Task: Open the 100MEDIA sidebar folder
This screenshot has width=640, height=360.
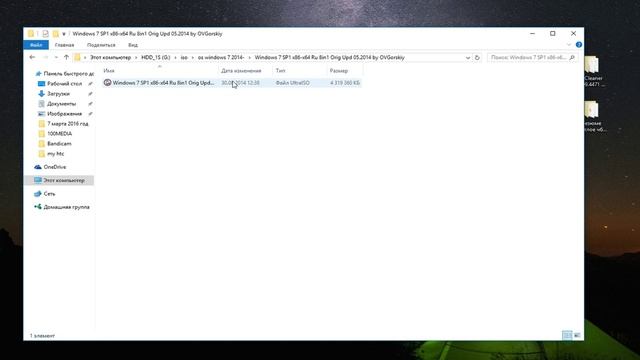Action: pos(59,133)
